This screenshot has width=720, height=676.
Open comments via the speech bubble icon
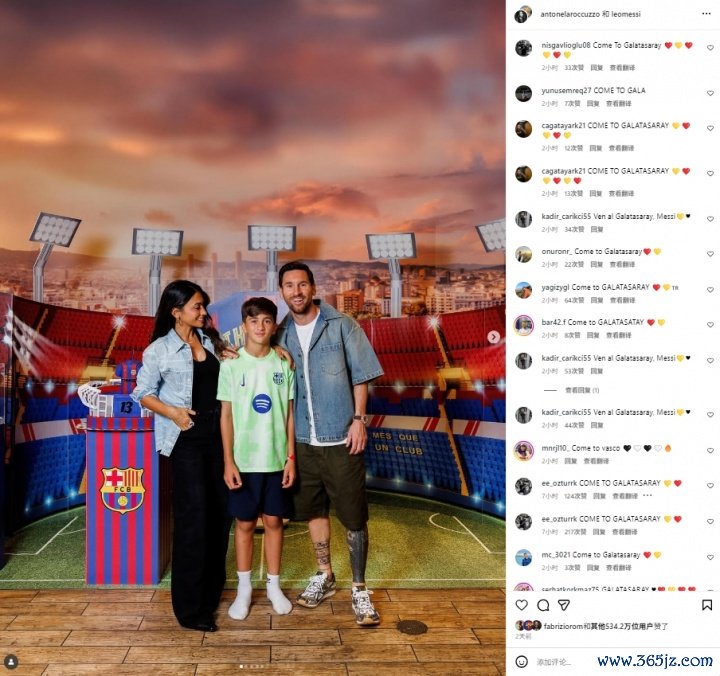coord(543,605)
